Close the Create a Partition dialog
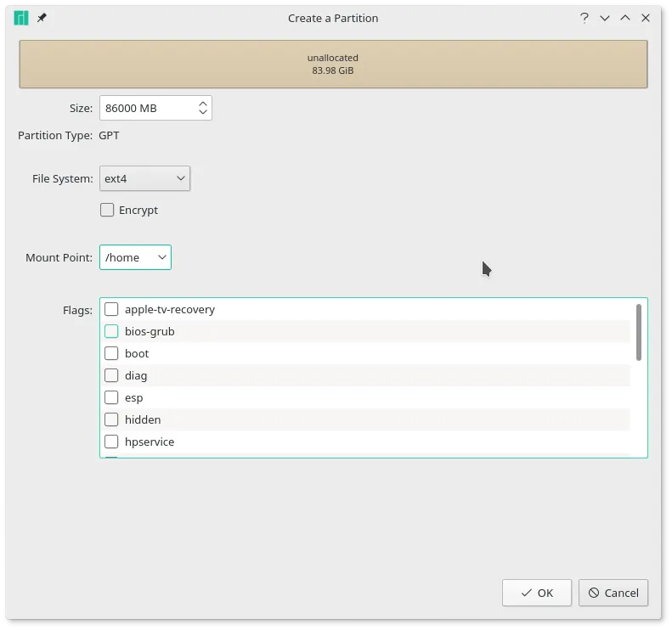Screen dimensions: 672x630 tap(647, 18)
